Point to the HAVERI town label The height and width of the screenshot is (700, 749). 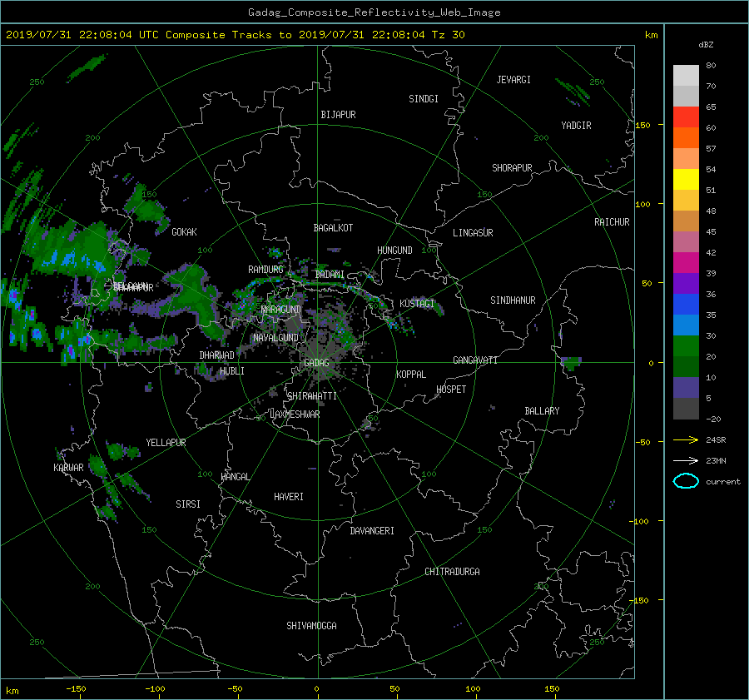[x=289, y=497]
